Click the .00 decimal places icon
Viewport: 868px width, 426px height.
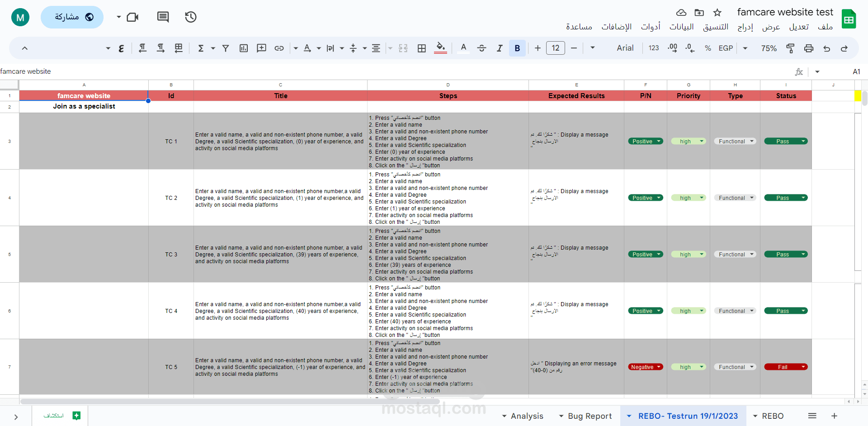point(673,48)
